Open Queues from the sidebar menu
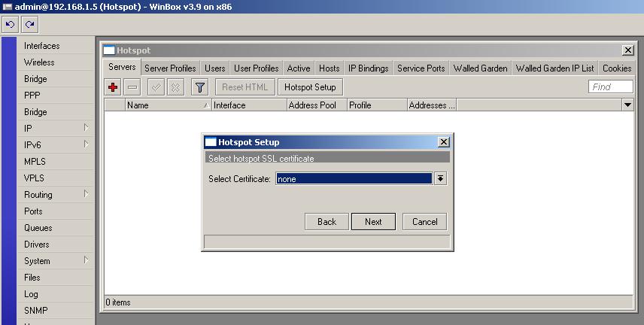644x325 pixels. 38,228
